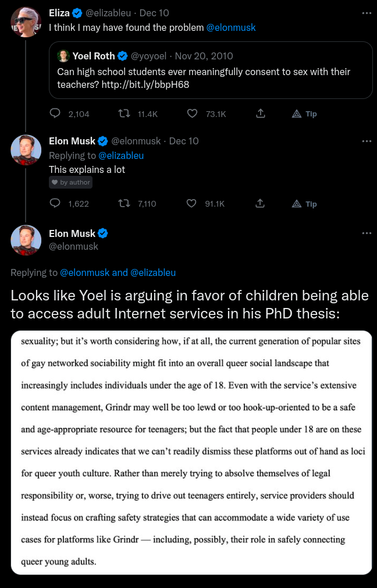Share Eliza's tweet using the share icon
The image size is (377, 588).
coord(261,114)
